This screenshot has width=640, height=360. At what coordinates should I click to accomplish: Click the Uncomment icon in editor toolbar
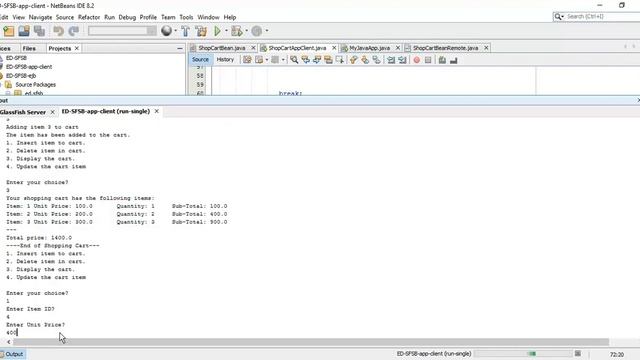[x=453, y=60]
